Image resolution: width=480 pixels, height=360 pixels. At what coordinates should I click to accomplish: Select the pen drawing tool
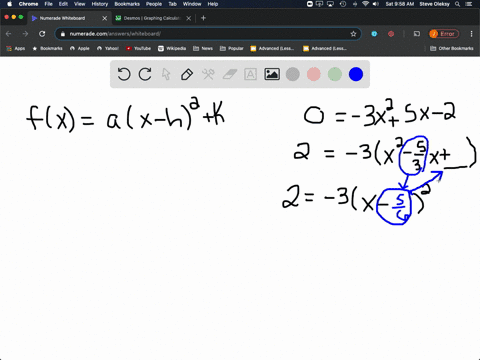[x=187, y=74]
